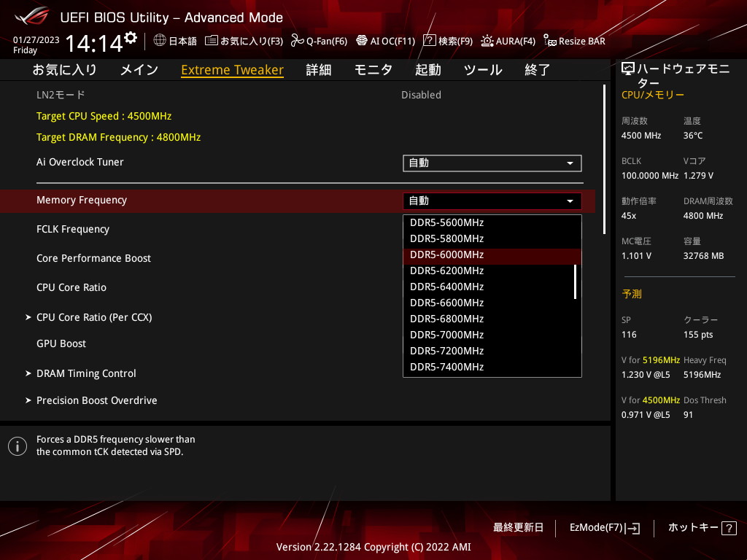747x560 pixels.
Task: Click the hardware monitor screen icon
Action: (628, 69)
